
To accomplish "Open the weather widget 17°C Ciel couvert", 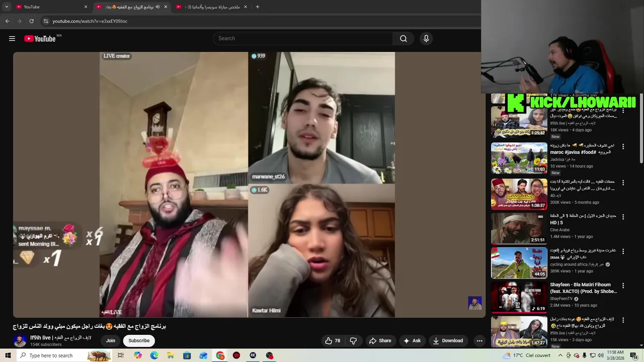I will coord(526,355).
